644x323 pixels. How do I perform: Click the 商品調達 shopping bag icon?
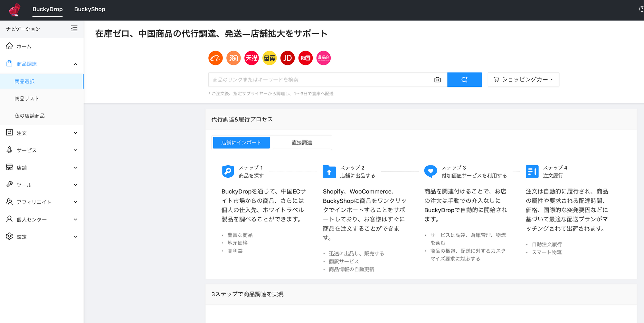pos(9,63)
